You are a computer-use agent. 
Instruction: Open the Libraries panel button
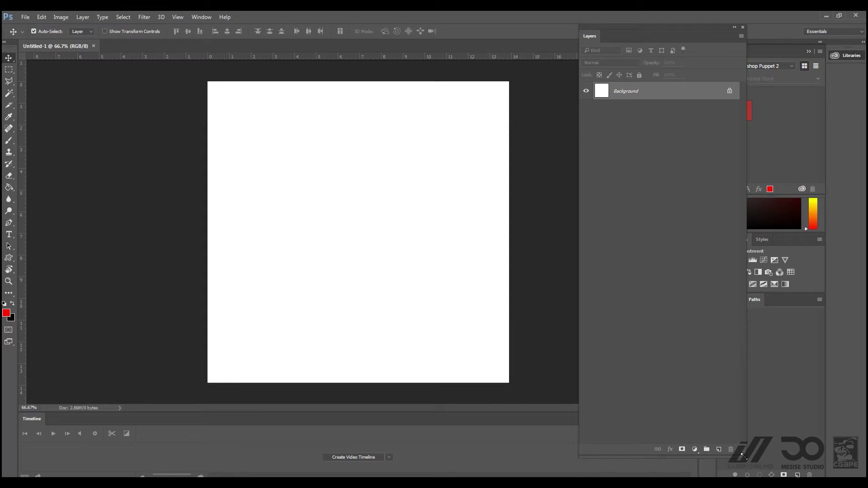[846, 55]
